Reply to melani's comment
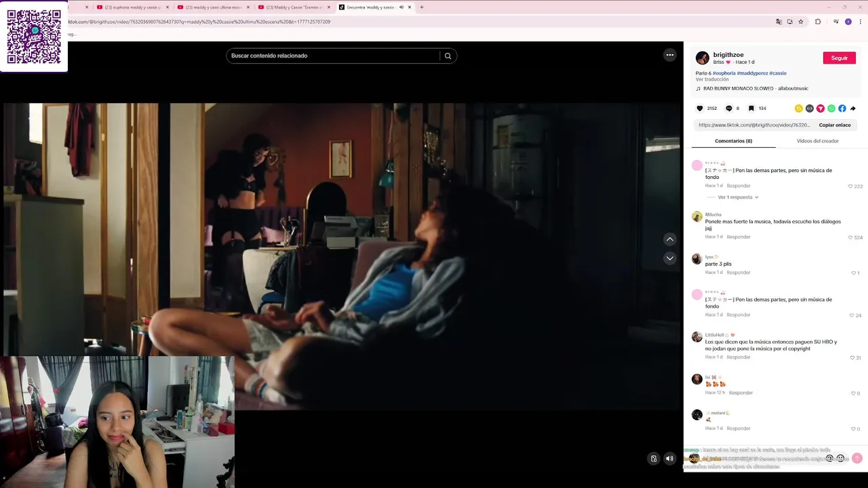This screenshot has width=868, height=488. click(x=738, y=428)
